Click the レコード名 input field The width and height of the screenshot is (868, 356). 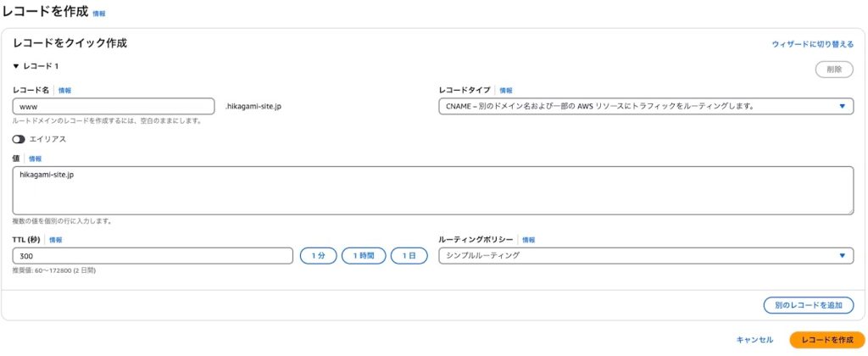point(114,106)
